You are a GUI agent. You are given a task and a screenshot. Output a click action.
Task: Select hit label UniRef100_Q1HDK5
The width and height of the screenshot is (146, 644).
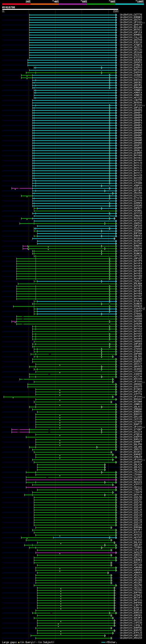point(131,75)
